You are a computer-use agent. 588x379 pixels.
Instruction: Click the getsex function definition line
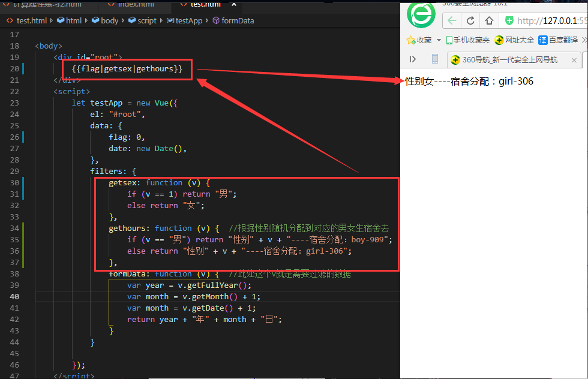160,182
